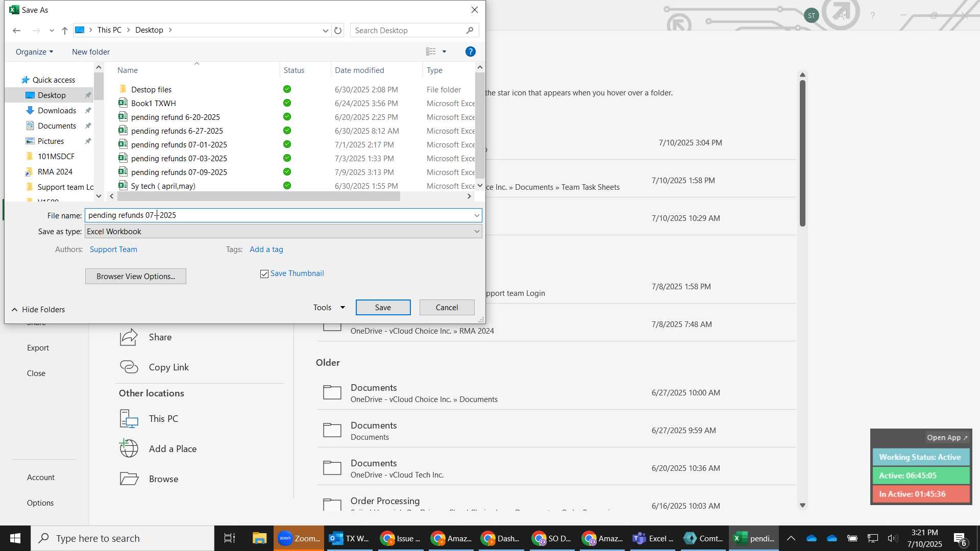Click the Support Team author link
980x551 pixels.
tap(113, 249)
